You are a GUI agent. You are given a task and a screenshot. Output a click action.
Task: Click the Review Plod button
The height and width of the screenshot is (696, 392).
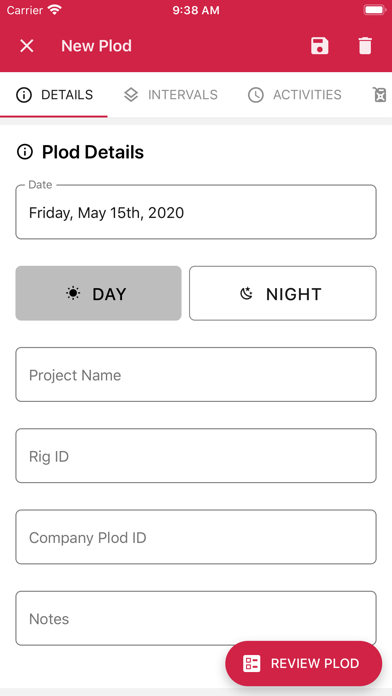click(x=304, y=664)
